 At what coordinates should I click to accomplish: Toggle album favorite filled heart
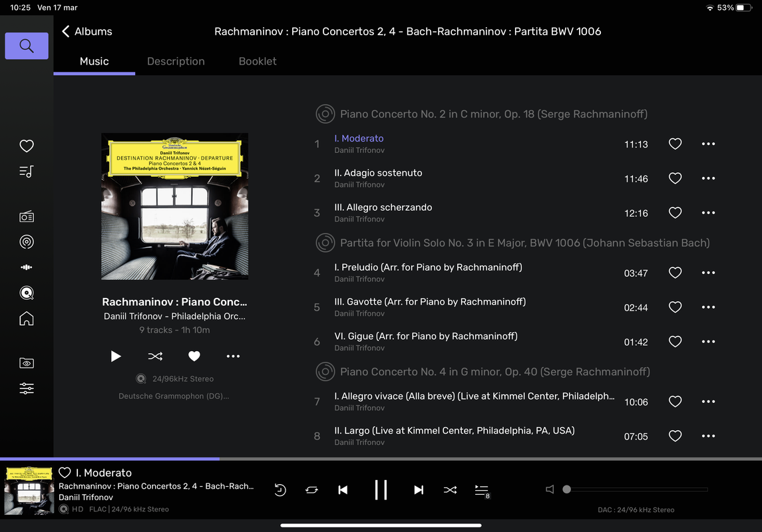pyautogui.click(x=194, y=356)
